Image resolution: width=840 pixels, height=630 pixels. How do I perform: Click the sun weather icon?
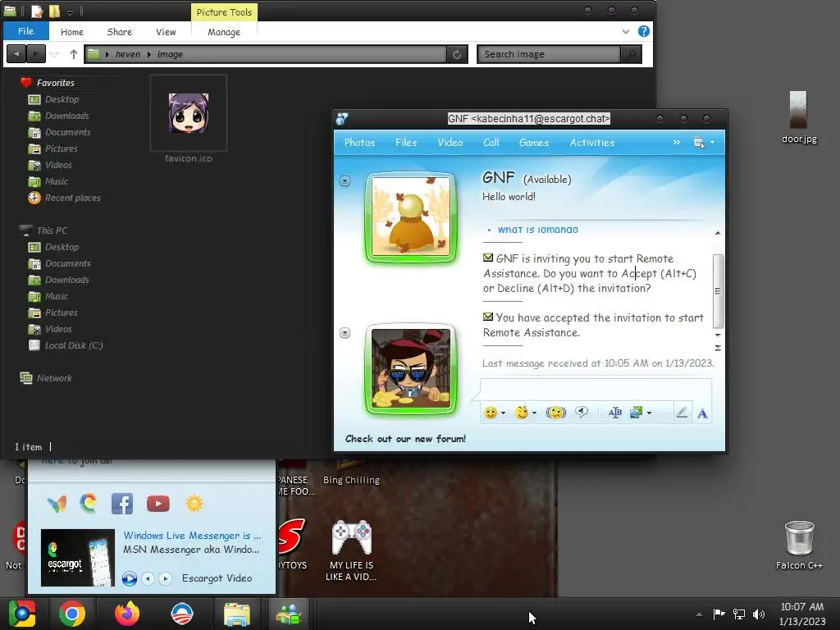click(194, 504)
